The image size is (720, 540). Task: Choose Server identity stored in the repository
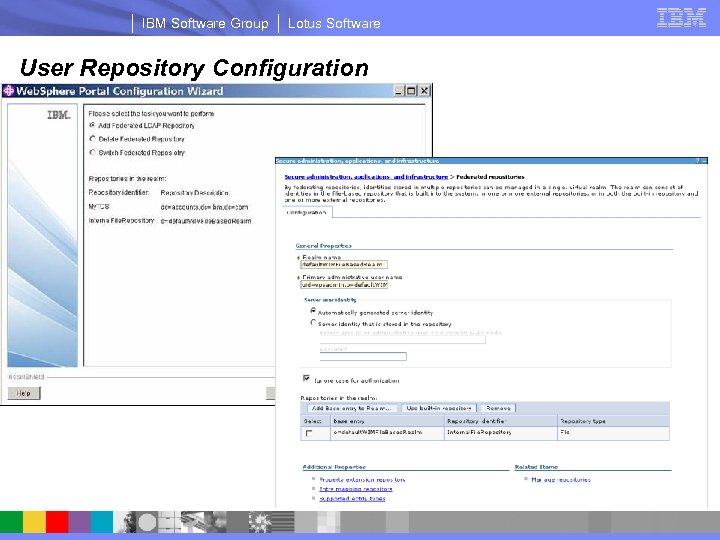click(x=313, y=323)
